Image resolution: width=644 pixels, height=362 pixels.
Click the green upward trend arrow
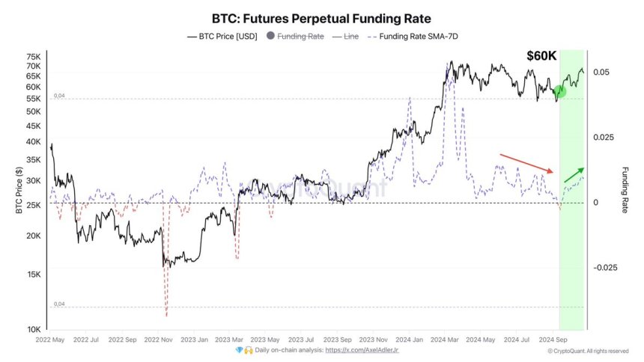(x=575, y=175)
